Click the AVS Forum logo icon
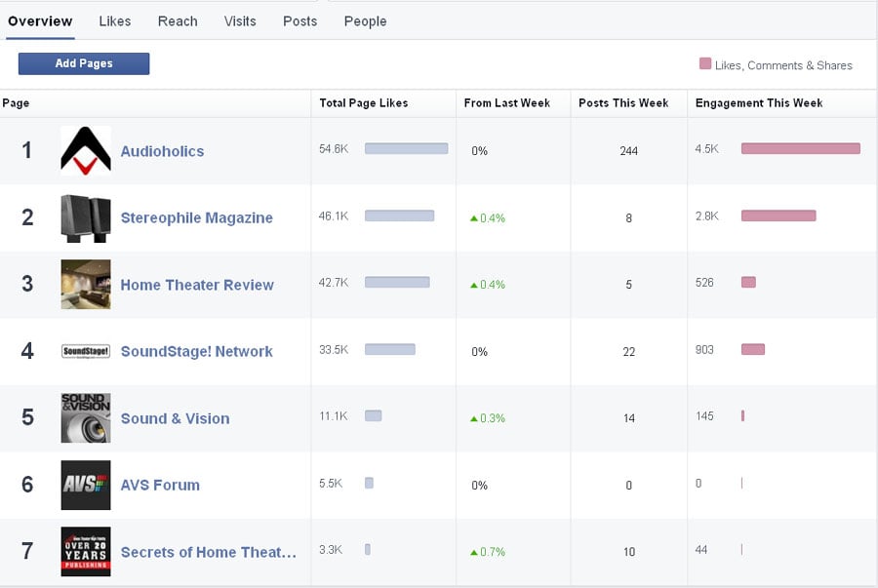The width and height of the screenshot is (878, 588). [x=85, y=485]
